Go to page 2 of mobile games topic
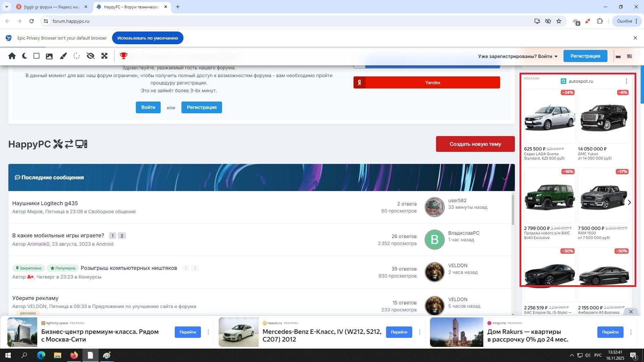644x362 pixels. click(122, 236)
